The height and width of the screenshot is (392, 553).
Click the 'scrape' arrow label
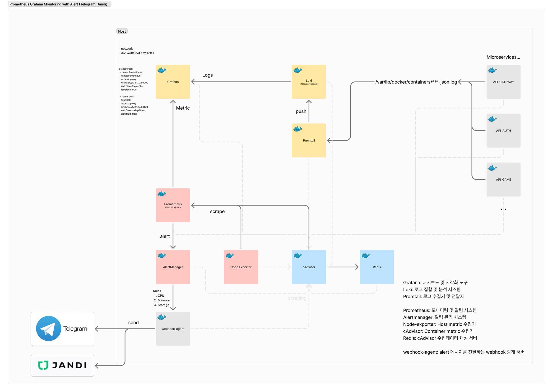pos(217,212)
